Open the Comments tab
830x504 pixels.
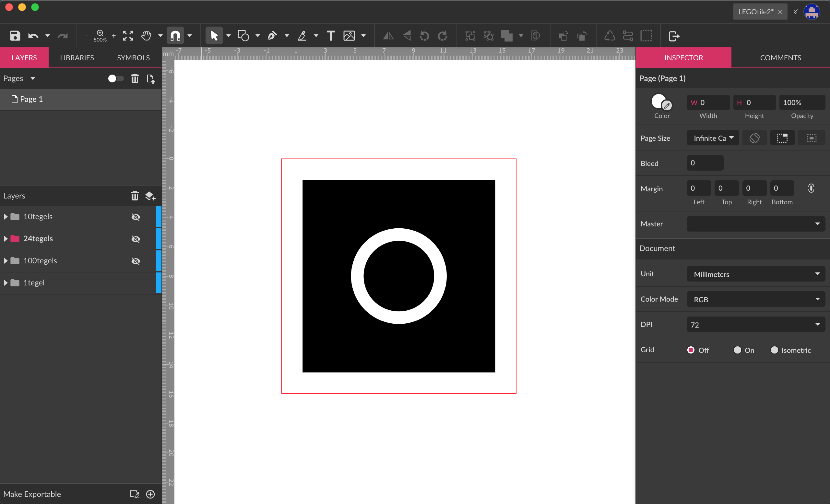coord(780,58)
